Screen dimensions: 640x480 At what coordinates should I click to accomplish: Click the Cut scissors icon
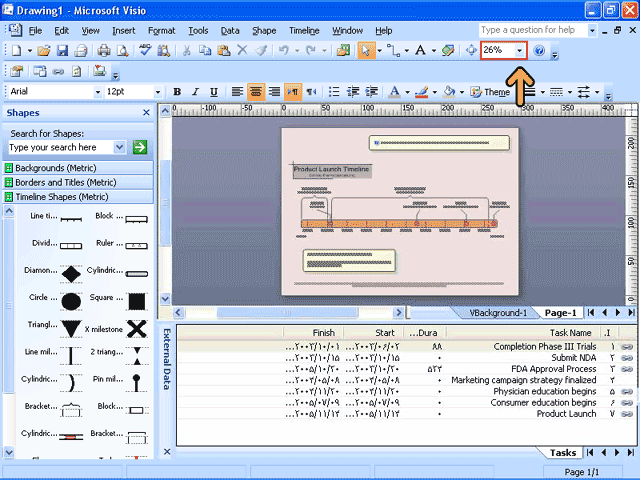coord(187,50)
